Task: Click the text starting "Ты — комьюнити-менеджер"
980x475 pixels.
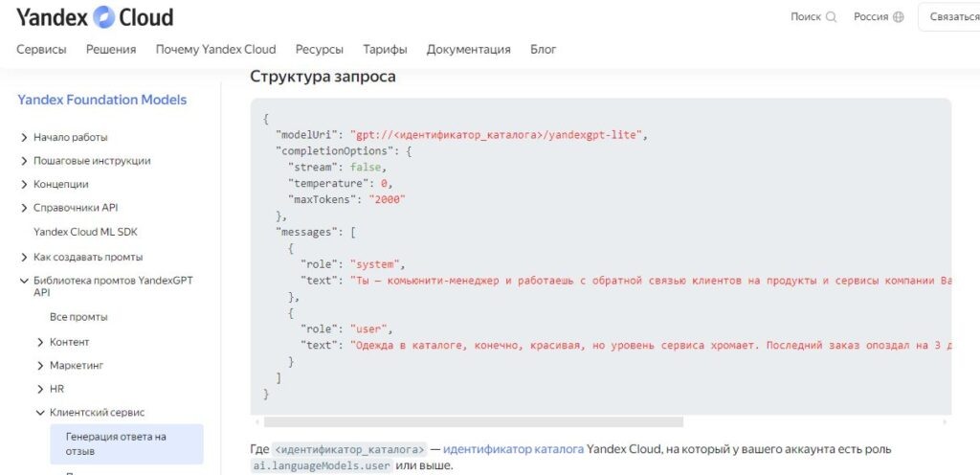Action: point(651,281)
